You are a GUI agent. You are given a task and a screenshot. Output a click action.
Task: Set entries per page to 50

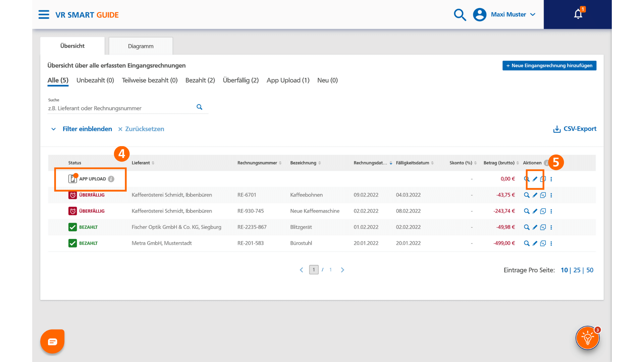coord(590,270)
